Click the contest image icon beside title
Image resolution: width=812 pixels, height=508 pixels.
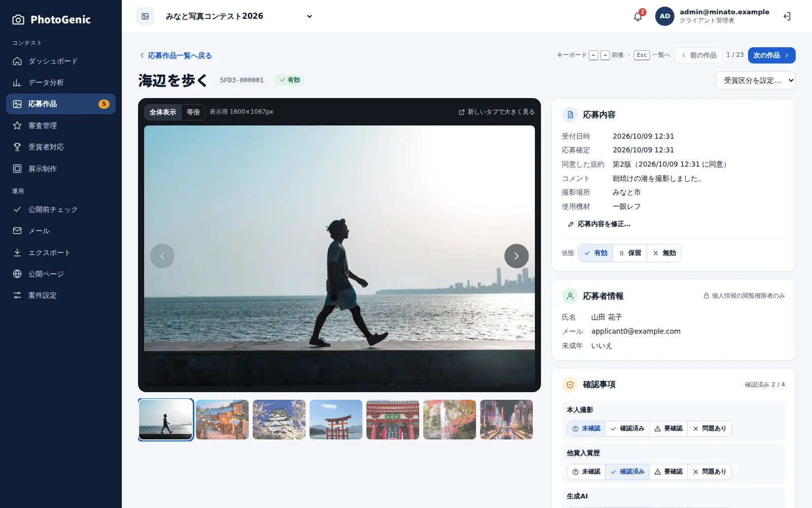[x=145, y=16]
